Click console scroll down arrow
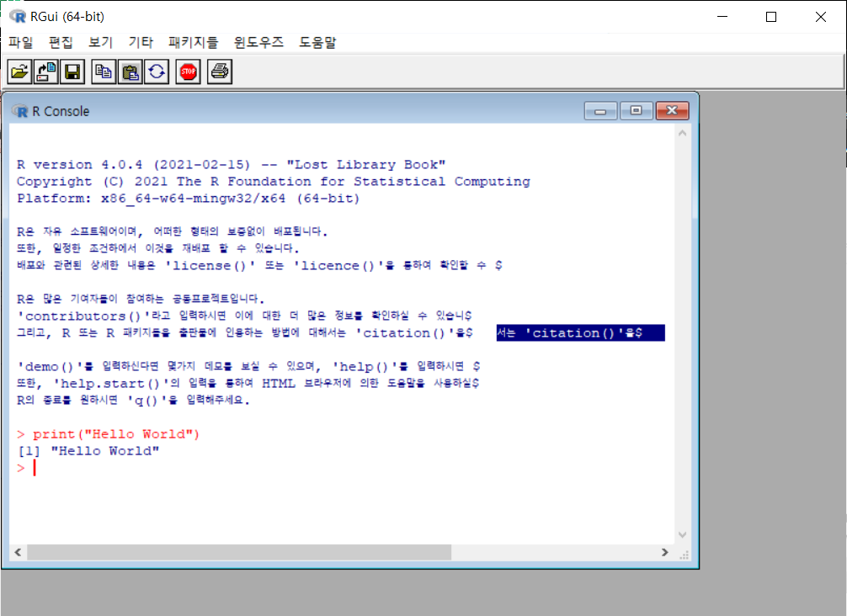The width and height of the screenshot is (847, 616). pyautogui.click(x=682, y=534)
